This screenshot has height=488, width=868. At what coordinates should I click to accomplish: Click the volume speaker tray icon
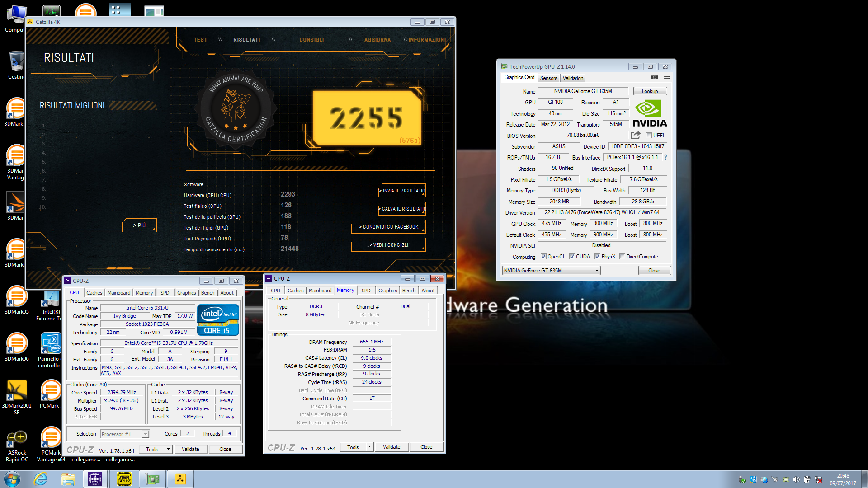(796, 479)
